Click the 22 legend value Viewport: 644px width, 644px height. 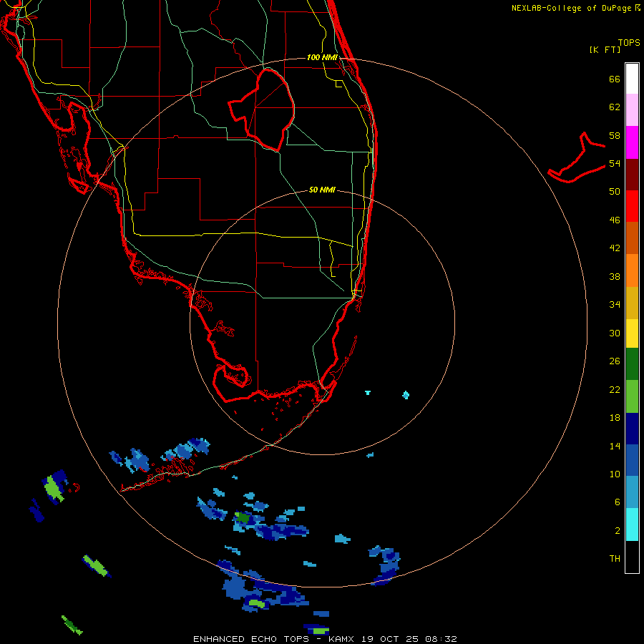(x=615, y=390)
